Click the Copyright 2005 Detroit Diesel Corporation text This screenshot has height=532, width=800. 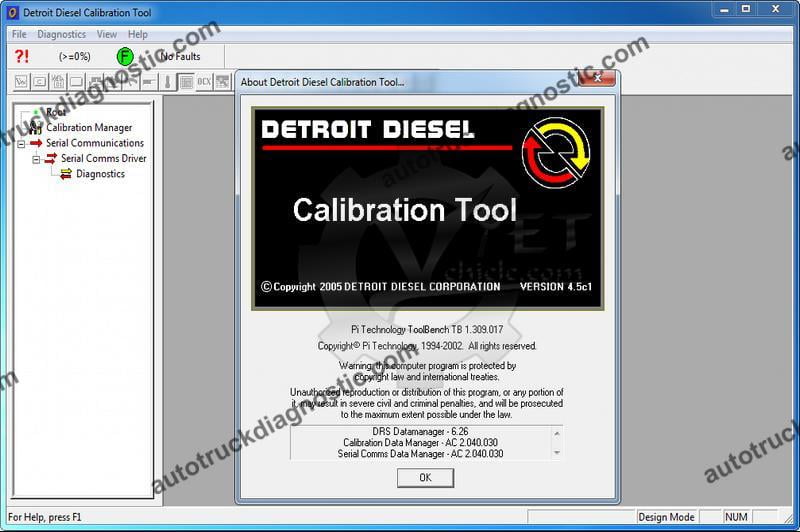click(381, 287)
